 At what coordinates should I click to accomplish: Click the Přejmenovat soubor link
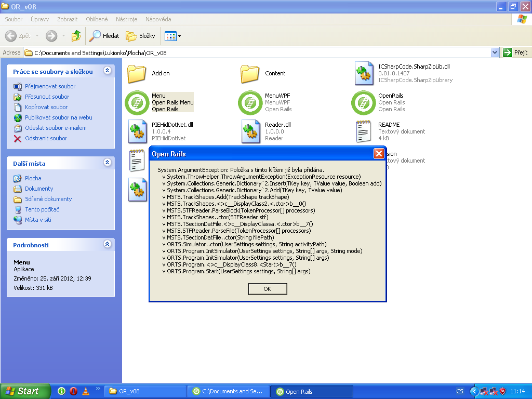50,86
